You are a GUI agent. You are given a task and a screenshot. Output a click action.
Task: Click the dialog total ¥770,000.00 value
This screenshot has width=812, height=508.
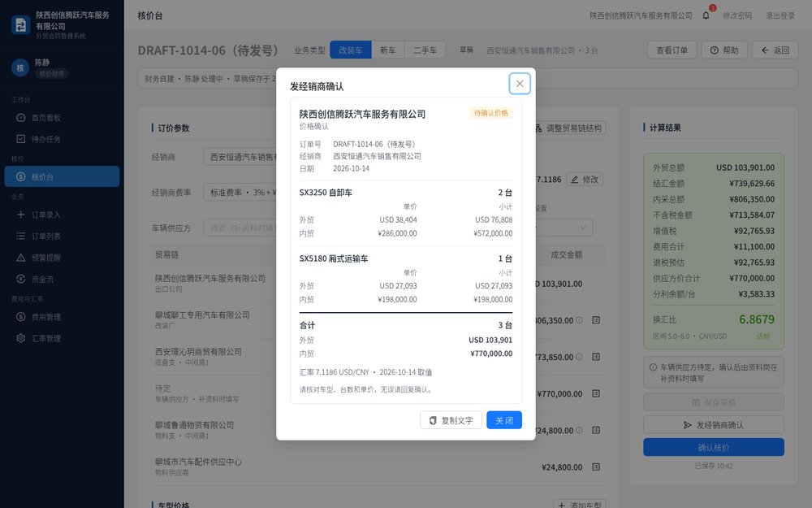click(491, 354)
